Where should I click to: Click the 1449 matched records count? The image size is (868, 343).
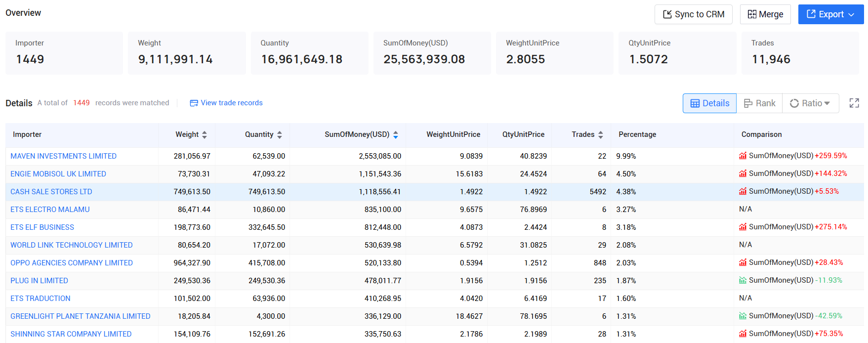click(82, 103)
